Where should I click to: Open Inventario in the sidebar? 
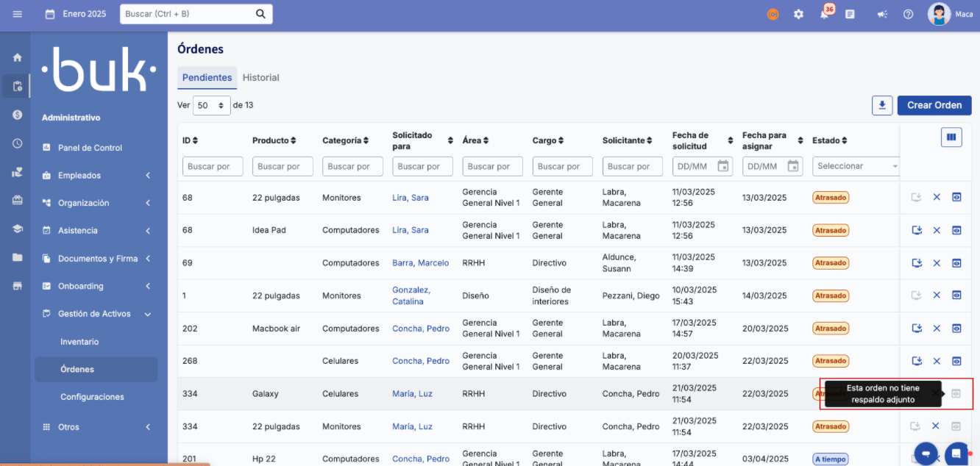[79, 342]
